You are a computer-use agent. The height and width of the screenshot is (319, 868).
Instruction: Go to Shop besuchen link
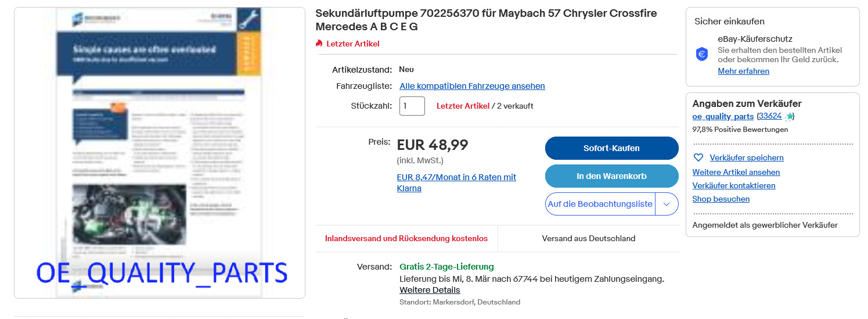point(721,199)
